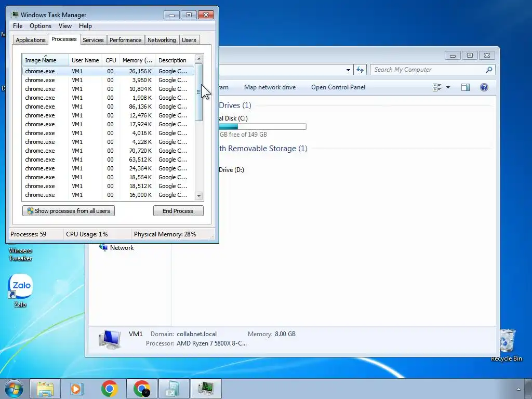Open the Options menu in Task Manager
The height and width of the screenshot is (399, 532).
pyautogui.click(x=41, y=26)
